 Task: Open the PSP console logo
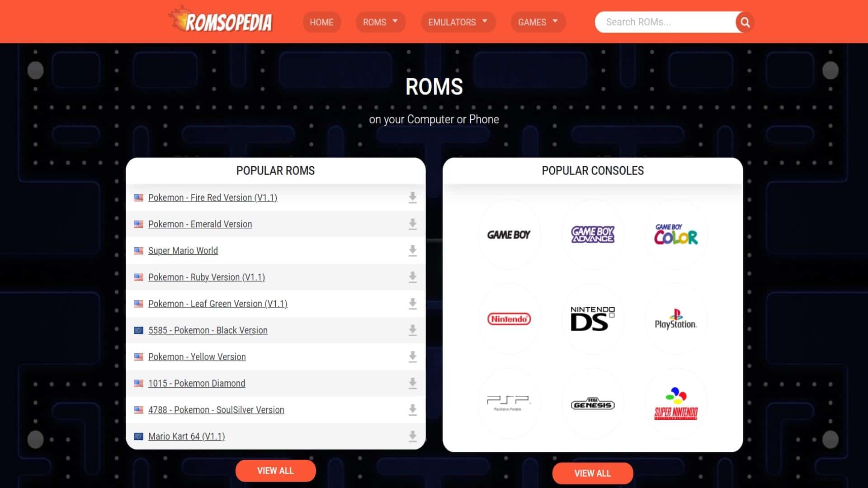[x=509, y=403]
